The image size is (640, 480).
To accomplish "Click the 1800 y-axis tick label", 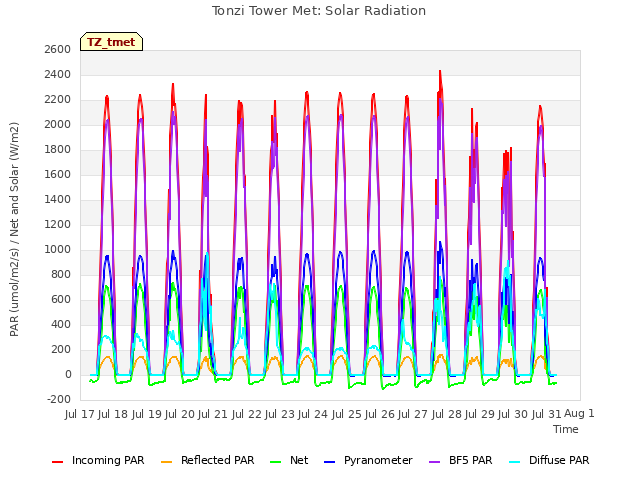I will pyautogui.click(x=58, y=149).
